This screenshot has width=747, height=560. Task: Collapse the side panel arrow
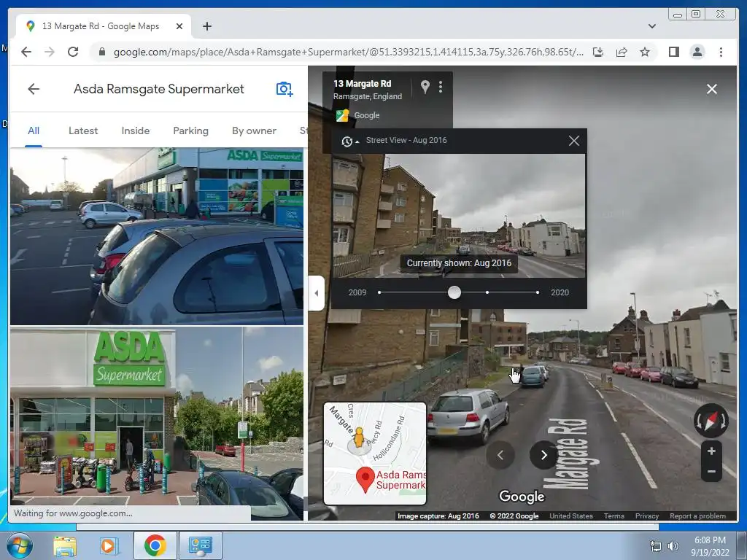click(317, 293)
